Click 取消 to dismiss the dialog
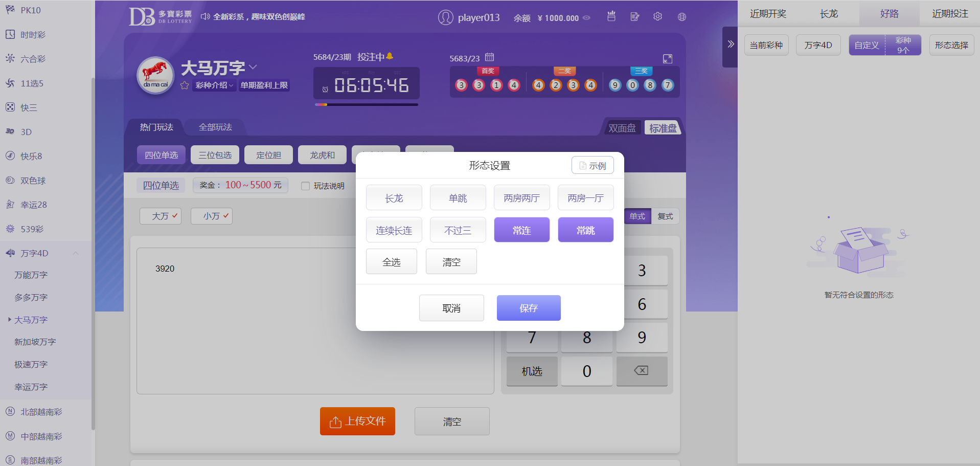980x466 pixels. pos(451,308)
